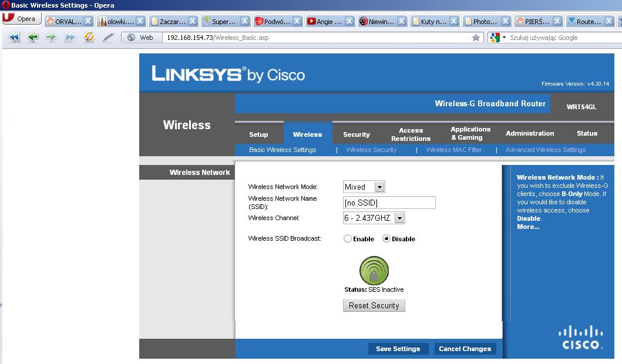Screen dimensions: 622x364
Task: Go to Basic Wireless Settings subtab
Action: [283, 150]
